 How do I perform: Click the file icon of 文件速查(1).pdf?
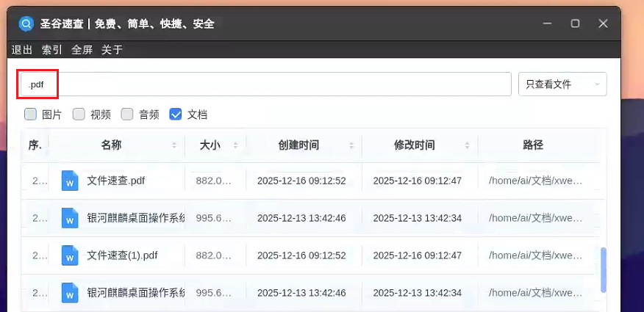(x=70, y=255)
